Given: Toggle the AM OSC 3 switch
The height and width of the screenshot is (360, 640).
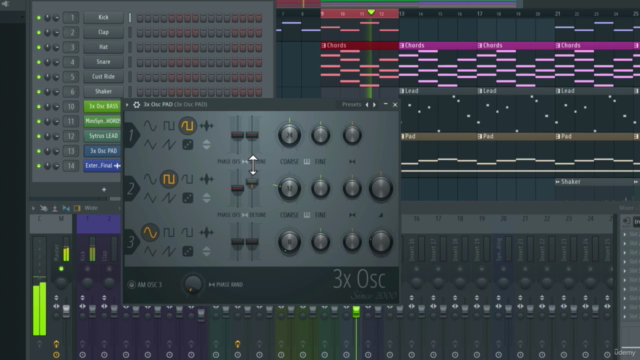Looking at the screenshot, I should 131,284.
